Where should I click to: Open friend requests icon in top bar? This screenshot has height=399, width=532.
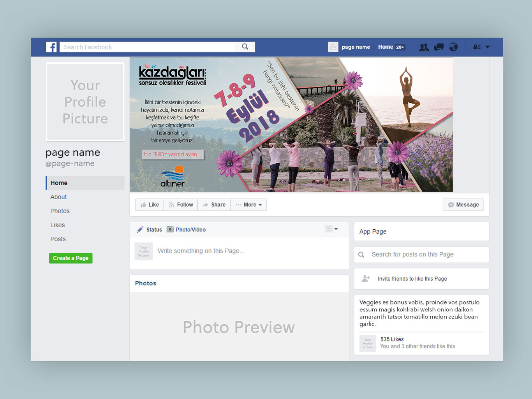[x=424, y=47]
